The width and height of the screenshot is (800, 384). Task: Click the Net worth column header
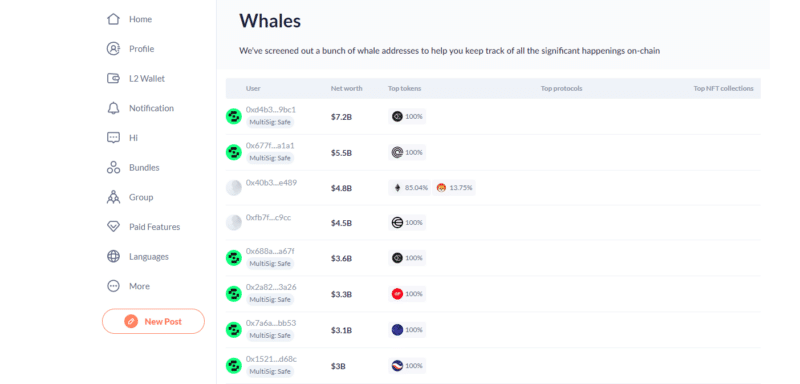(x=346, y=88)
